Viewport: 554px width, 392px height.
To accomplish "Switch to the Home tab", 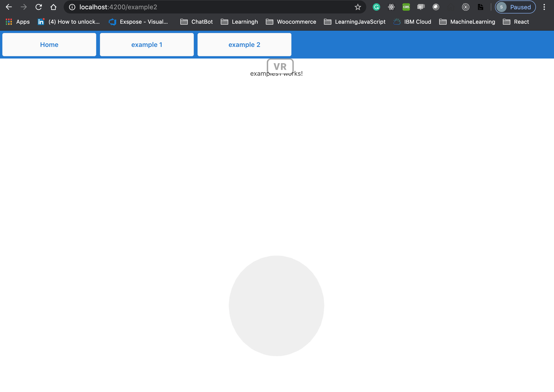I will click(x=49, y=45).
